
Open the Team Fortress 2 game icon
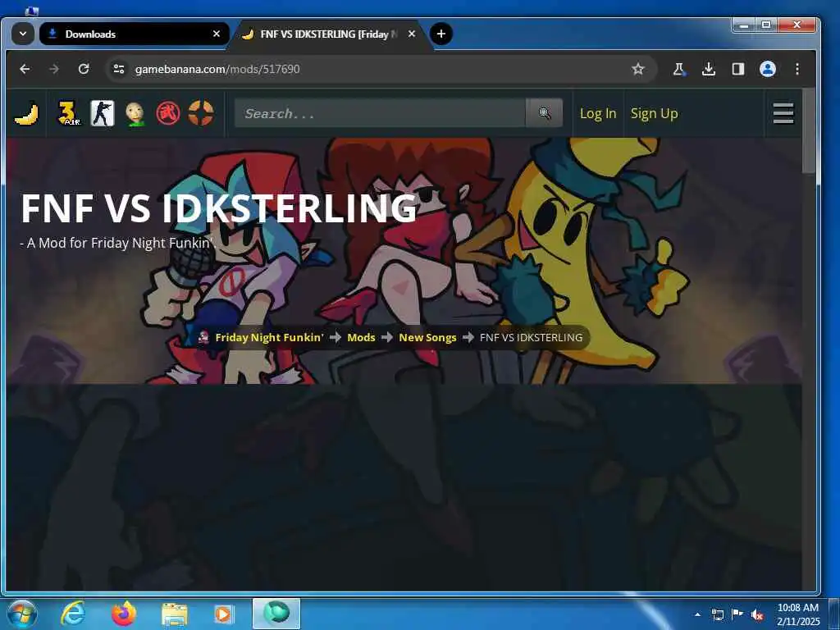pos(201,113)
